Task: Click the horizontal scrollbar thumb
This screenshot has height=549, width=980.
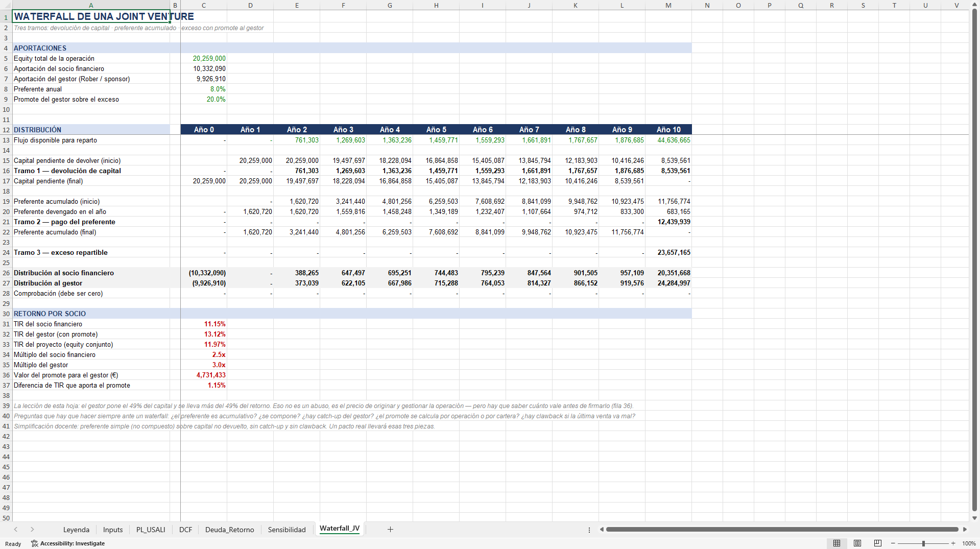Action: (x=782, y=530)
